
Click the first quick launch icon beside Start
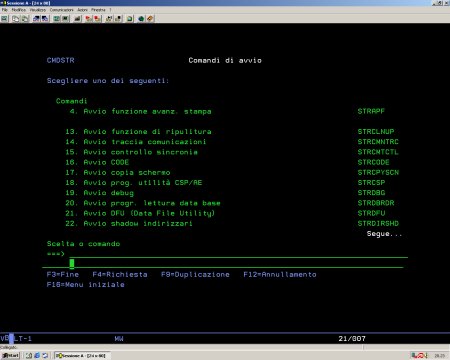point(29,356)
